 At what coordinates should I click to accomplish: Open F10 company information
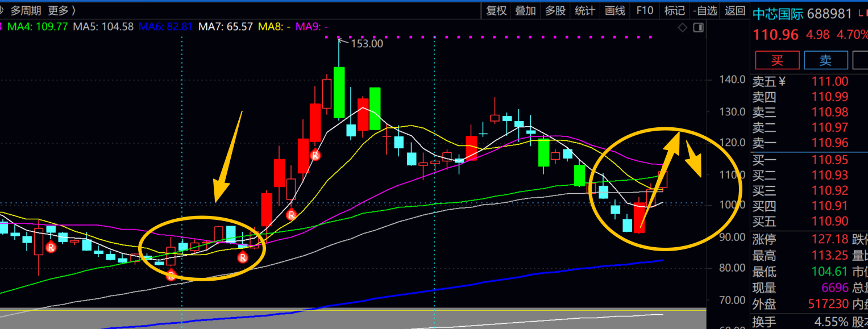pos(645,10)
